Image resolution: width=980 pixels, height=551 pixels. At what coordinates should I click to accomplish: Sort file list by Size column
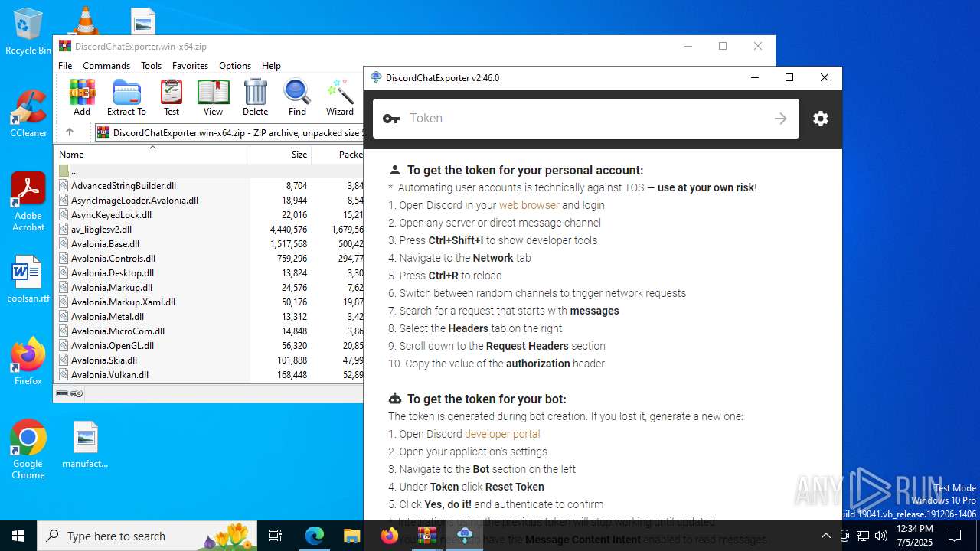click(280, 155)
